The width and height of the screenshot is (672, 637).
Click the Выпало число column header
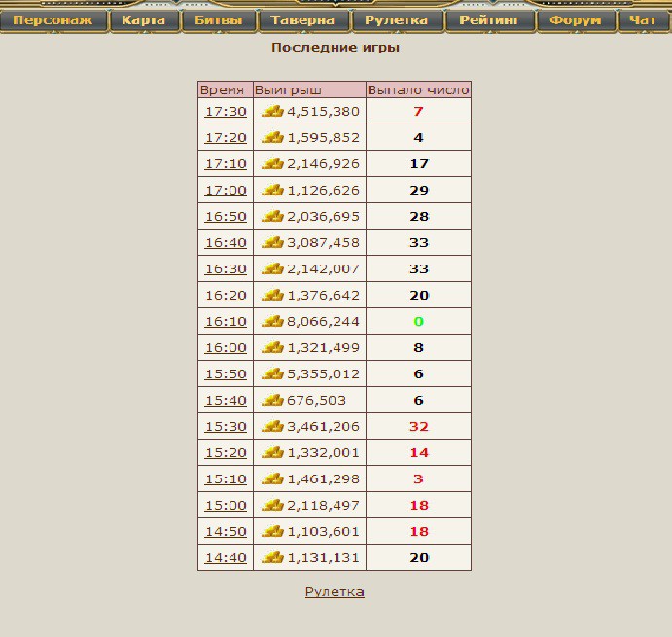tap(419, 90)
